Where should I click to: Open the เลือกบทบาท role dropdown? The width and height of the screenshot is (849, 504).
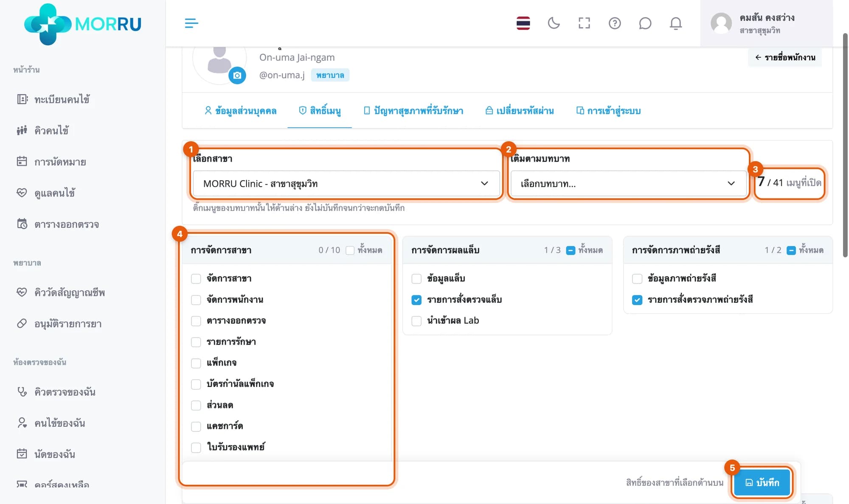628,184
